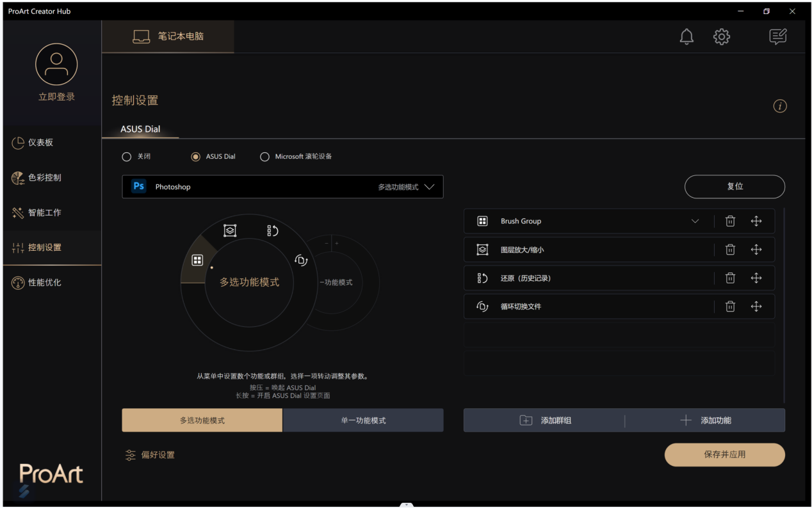Select the ASUS Dial radio option
Screen dimensions: 812x508
tap(196, 157)
